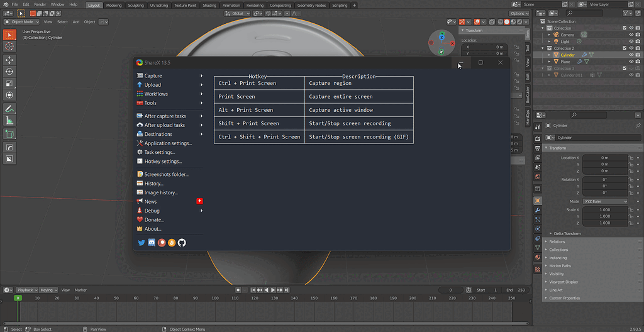Select the Measure tool in Blender toolbar
The image size is (644, 332).
tap(9, 120)
